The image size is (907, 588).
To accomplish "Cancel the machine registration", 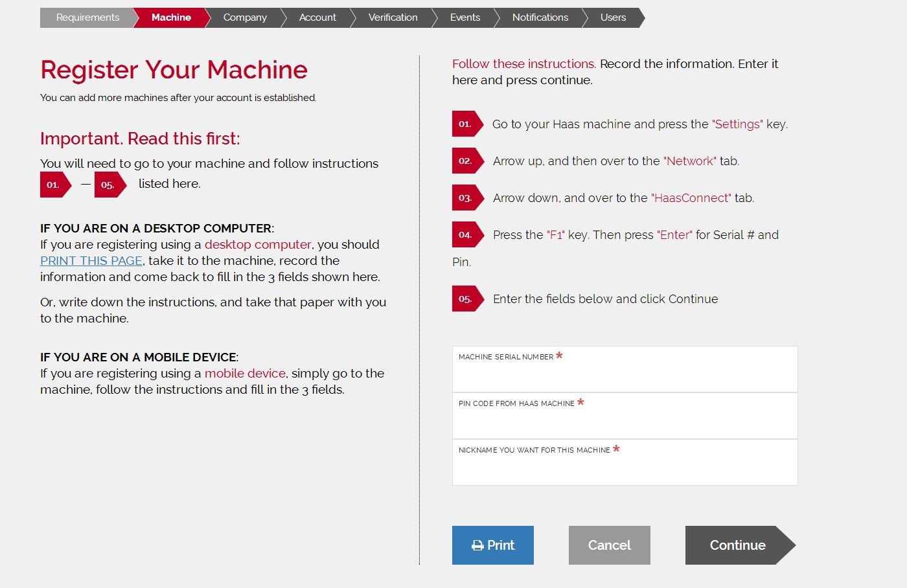I will coord(610,545).
